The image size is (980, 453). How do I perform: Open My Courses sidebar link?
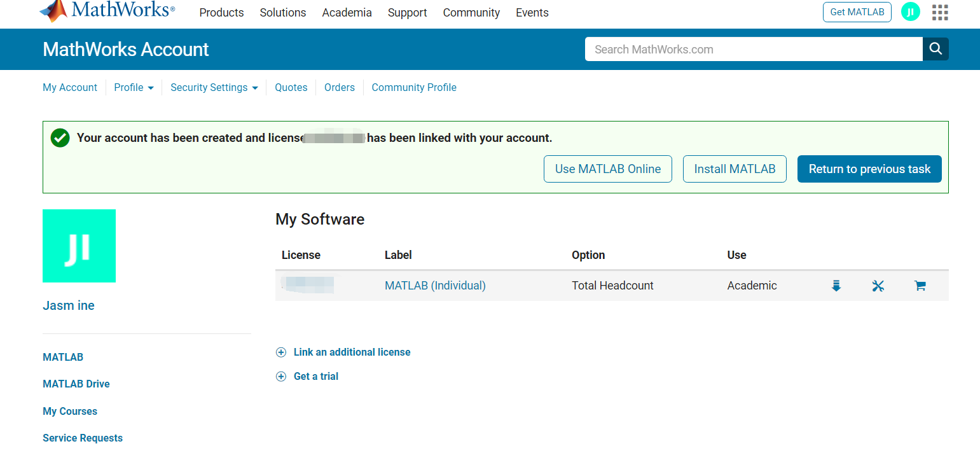70,412
